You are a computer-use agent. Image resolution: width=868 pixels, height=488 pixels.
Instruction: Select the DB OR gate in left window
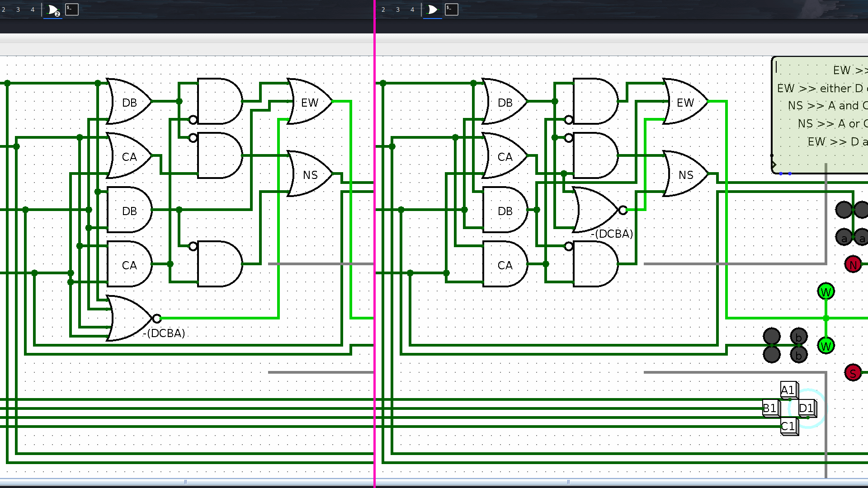tap(129, 101)
